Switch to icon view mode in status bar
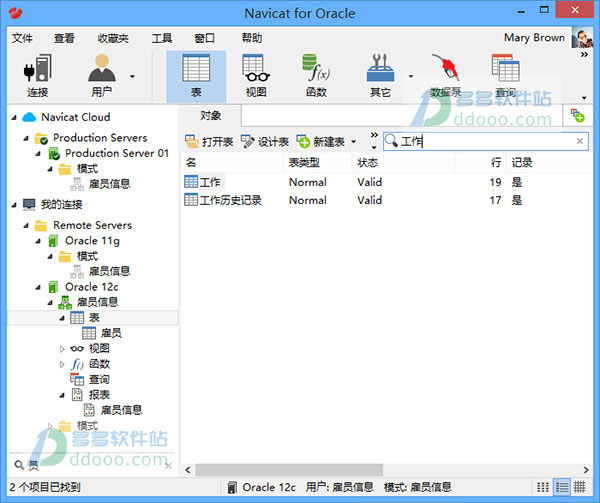The image size is (600, 503). 543,487
